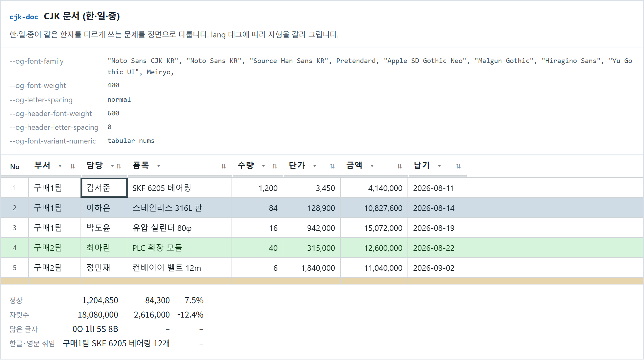
Task: Click the unit price cell 942,000
Action: click(312, 228)
